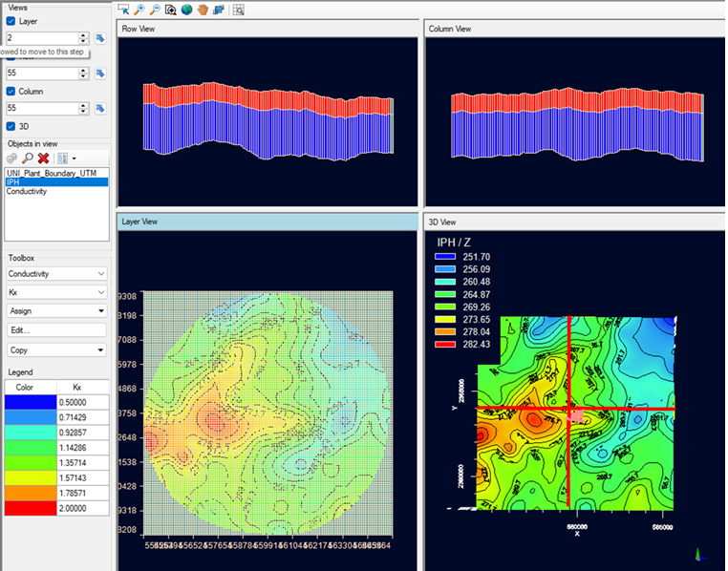Disable the 3D view checkbox
This screenshot has width=728, height=571.
[11, 126]
